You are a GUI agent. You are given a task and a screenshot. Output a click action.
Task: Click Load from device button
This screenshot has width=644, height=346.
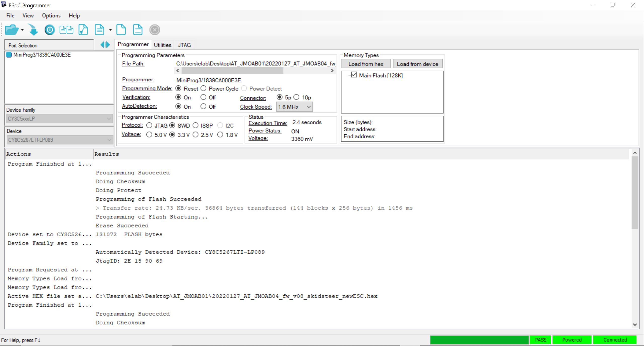(x=418, y=64)
